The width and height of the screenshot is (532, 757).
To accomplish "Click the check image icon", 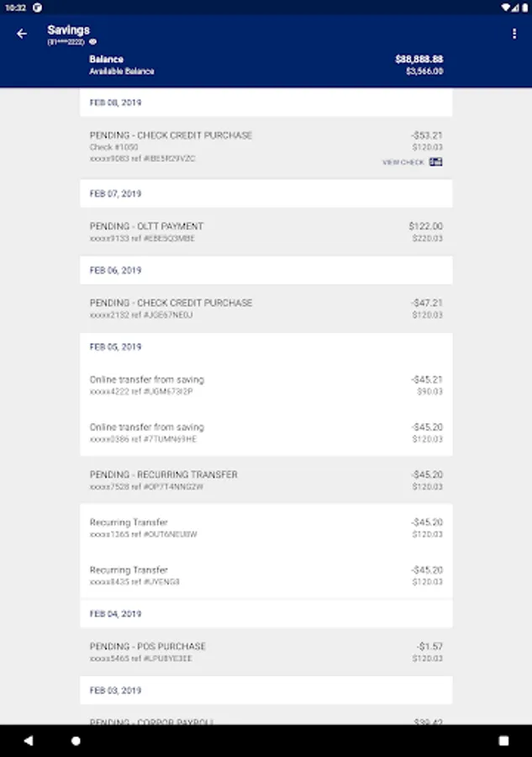I will point(435,161).
